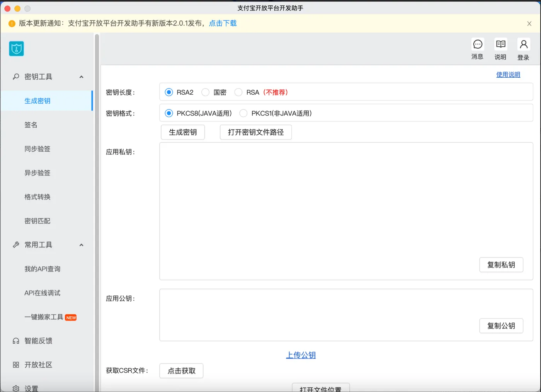541x392 pixels.
Task: Collapse the 常用工具 section chevron
Action: (81, 245)
